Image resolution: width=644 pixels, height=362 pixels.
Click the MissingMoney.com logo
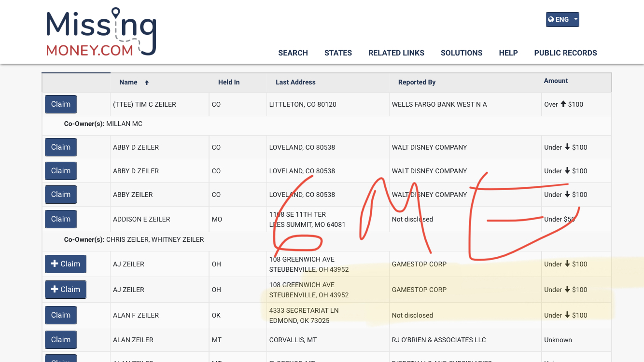pos(101,32)
